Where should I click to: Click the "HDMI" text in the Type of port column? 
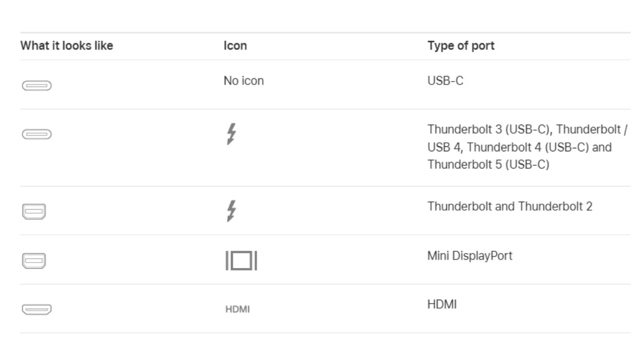(442, 304)
